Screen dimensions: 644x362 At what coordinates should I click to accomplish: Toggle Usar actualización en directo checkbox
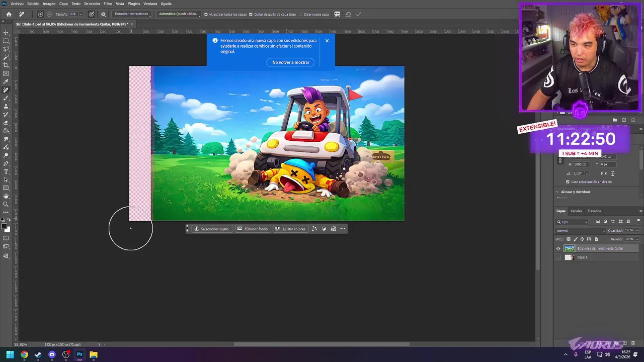(x=568, y=182)
